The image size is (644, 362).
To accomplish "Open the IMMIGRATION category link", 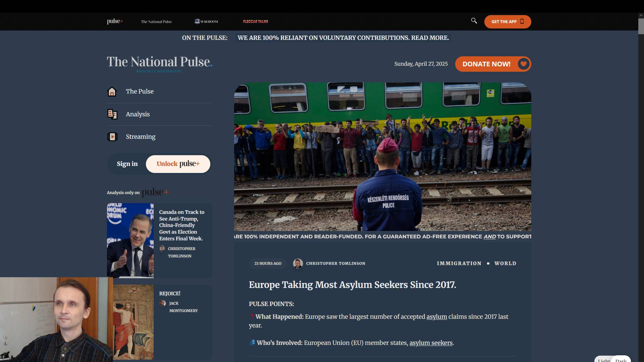I will click(459, 263).
